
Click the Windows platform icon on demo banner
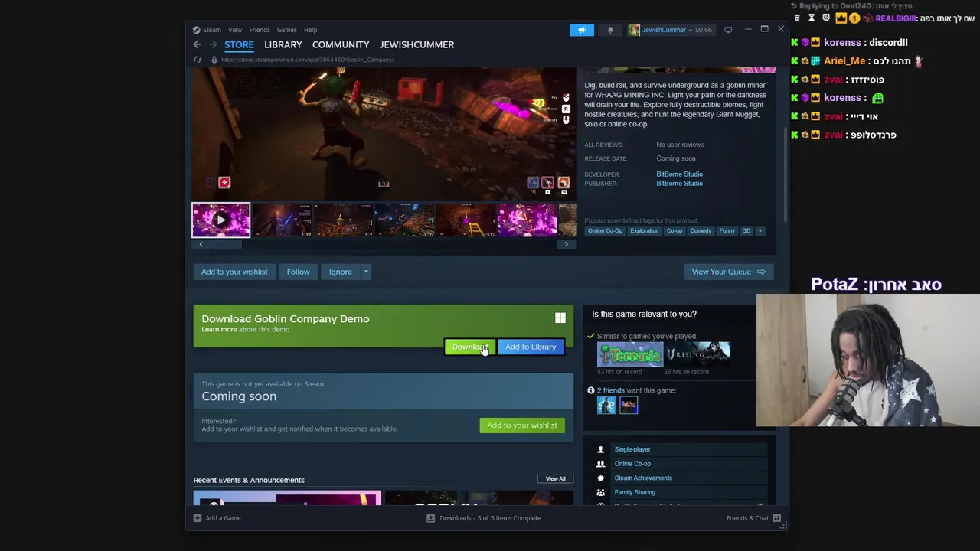coord(560,318)
